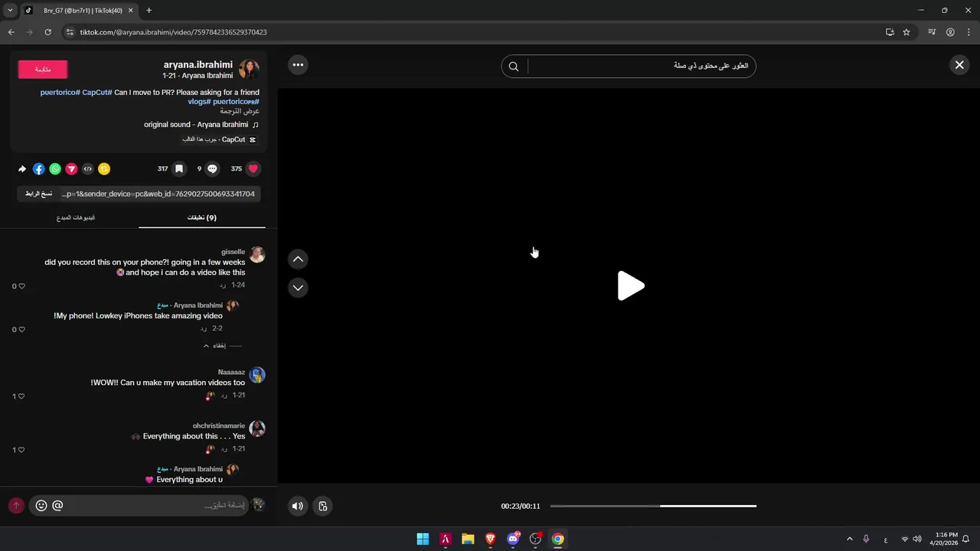
Task: Focus the add comment input field
Action: coord(157,506)
